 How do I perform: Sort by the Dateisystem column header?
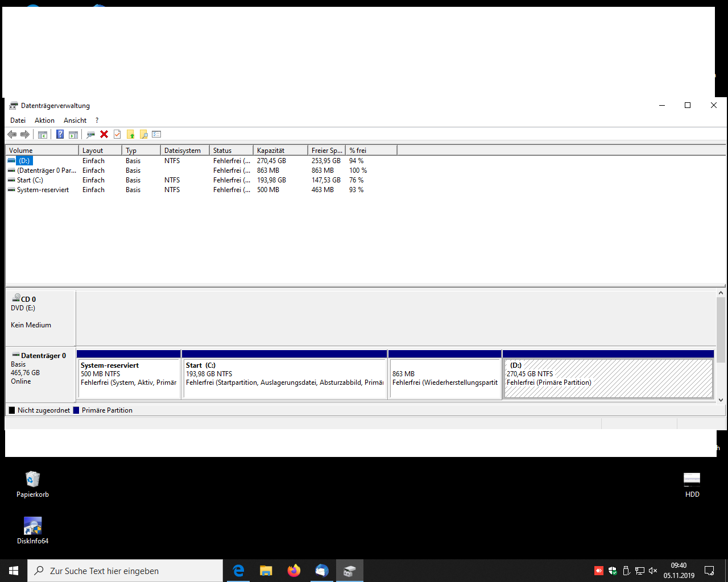click(x=185, y=151)
